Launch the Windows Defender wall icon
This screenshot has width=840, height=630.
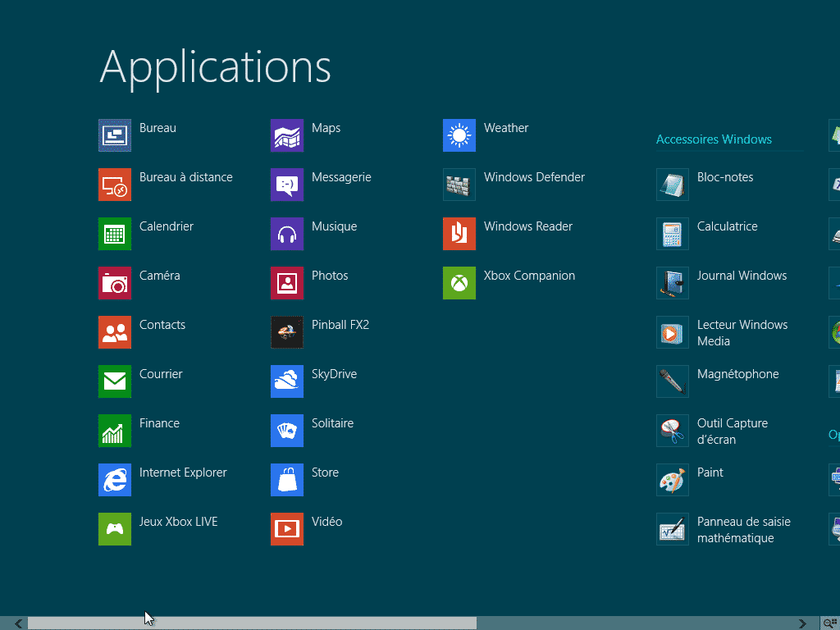click(x=459, y=185)
